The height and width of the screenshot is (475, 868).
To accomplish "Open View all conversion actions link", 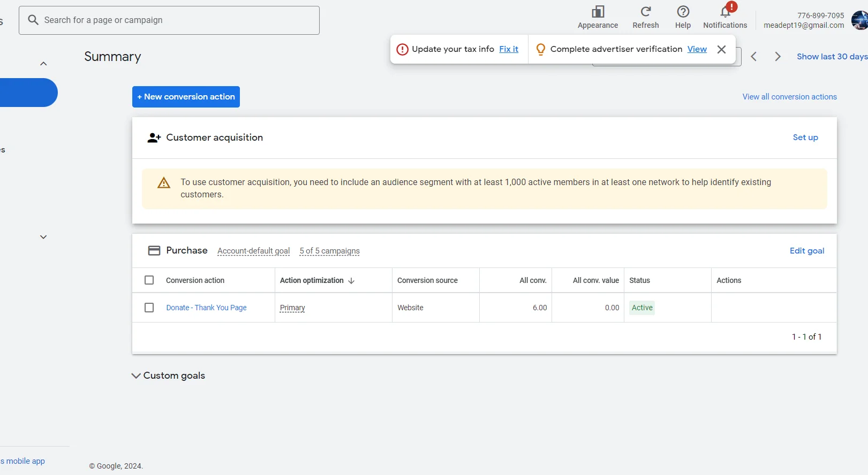I will [x=789, y=97].
